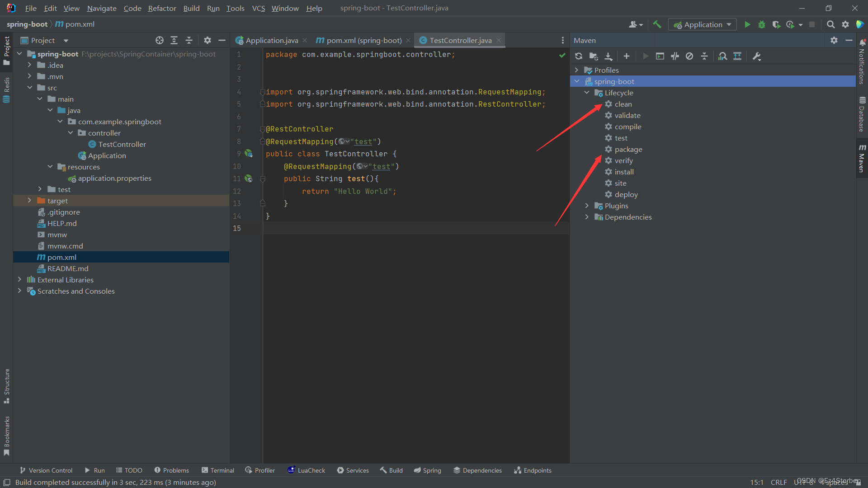
Task: Toggle skip tests mode in Maven
Action: 689,56
